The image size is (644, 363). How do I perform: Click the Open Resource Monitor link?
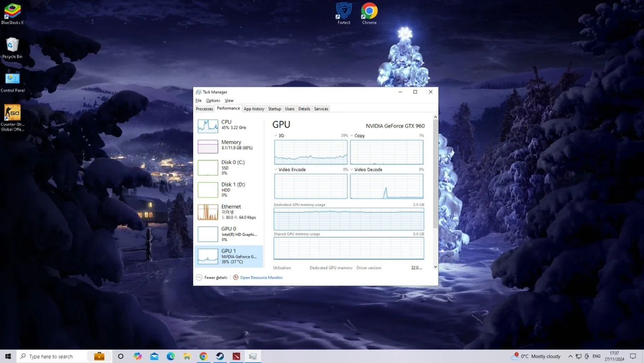click(x=261, y=278)
